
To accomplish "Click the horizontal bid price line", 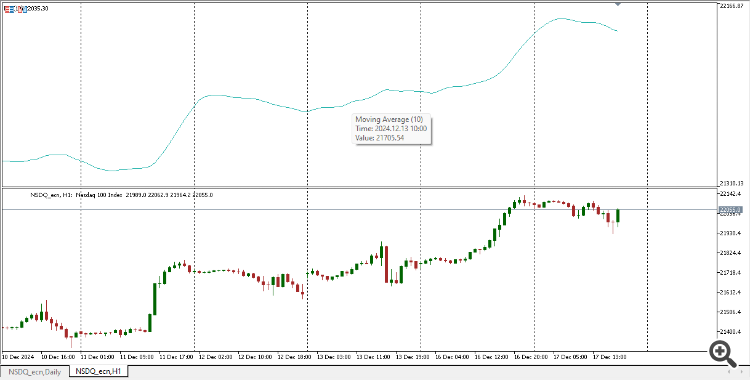I will tap(359, 210).
